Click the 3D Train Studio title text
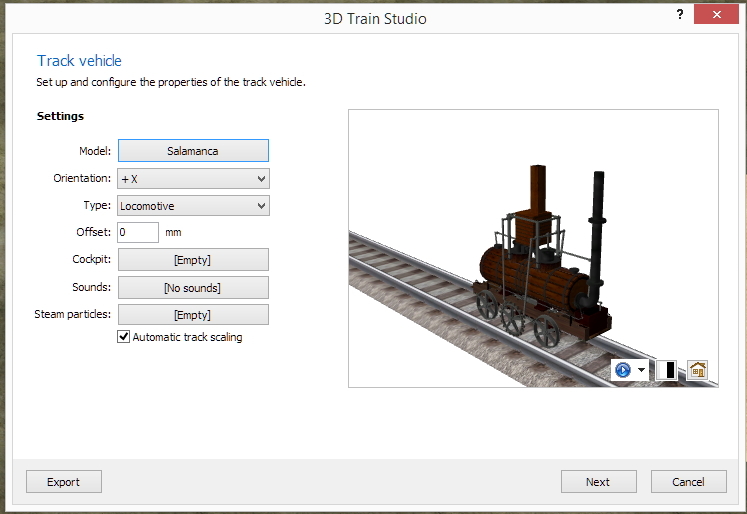Viewport: 747px width, 514px height. (375, 19)
